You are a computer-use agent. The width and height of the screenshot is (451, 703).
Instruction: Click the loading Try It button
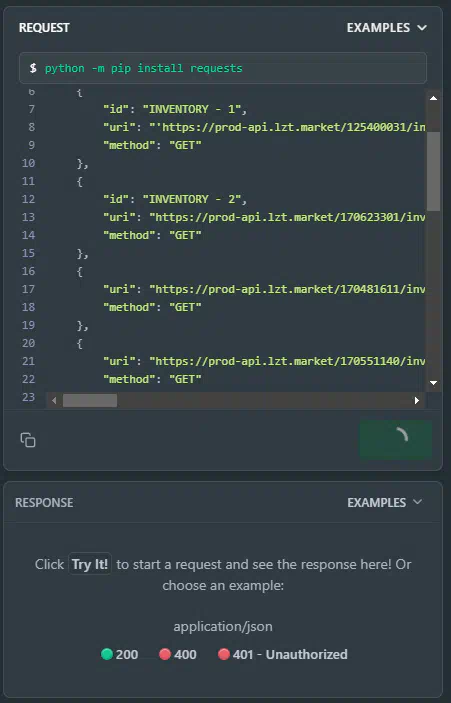coord(395,439)
